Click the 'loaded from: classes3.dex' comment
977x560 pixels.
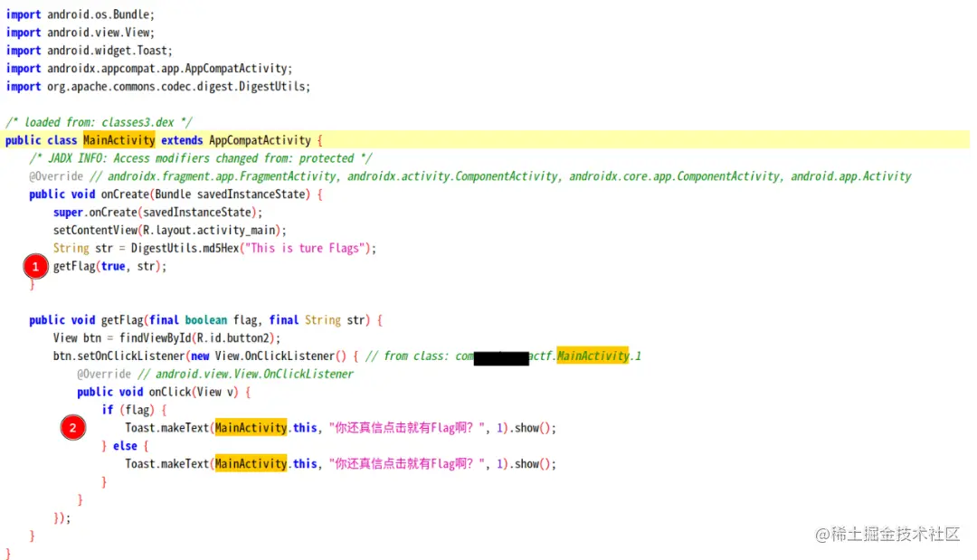click(x=100, y=122)
